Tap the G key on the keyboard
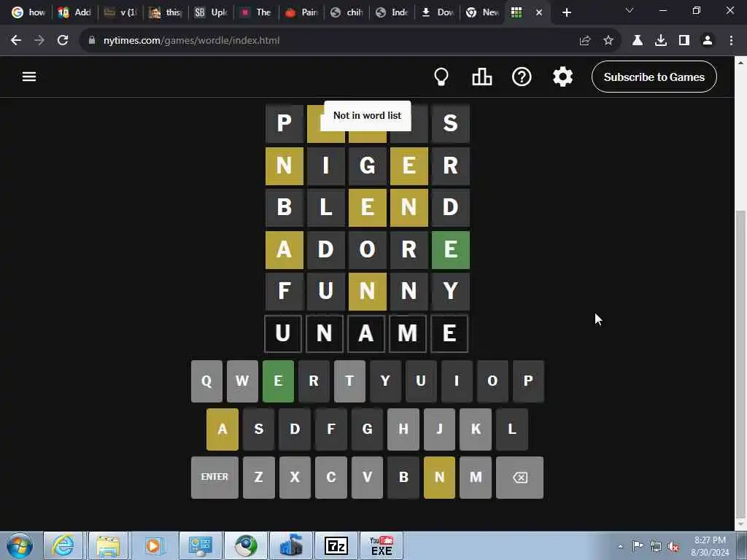 click(368, 429)
